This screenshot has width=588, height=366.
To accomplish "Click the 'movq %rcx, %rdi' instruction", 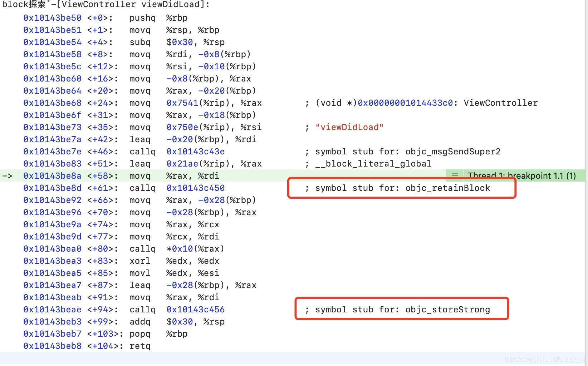I will click(174, 237).
